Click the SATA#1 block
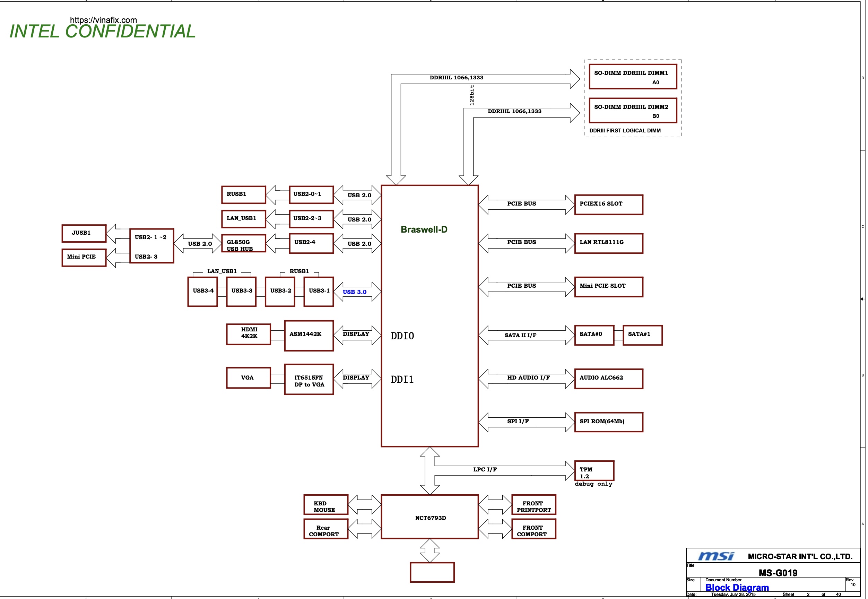Viewport: 868px width, 599px height. click(642, 335)
